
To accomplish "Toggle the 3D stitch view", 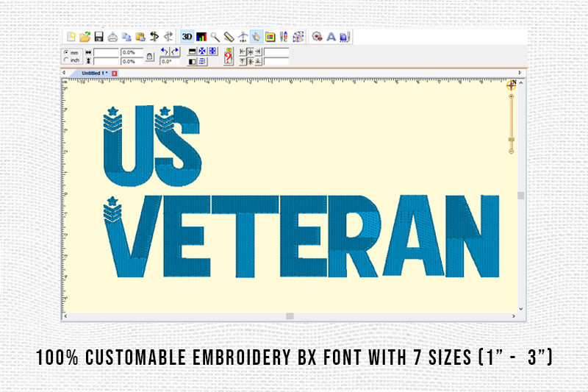I will tap(187, 37).
